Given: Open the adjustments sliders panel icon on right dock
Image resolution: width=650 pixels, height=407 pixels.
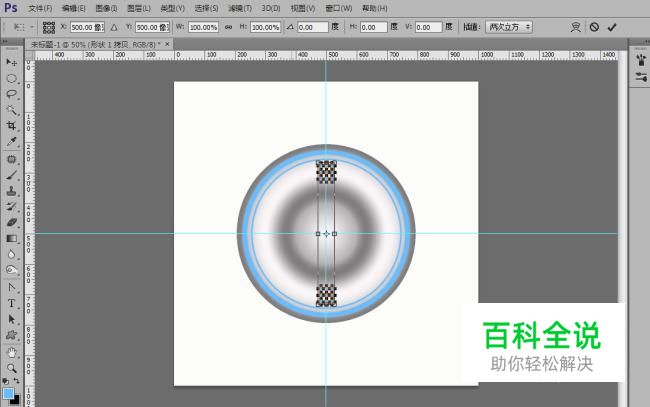Looking at the screenshot, I should click(641, 77).
